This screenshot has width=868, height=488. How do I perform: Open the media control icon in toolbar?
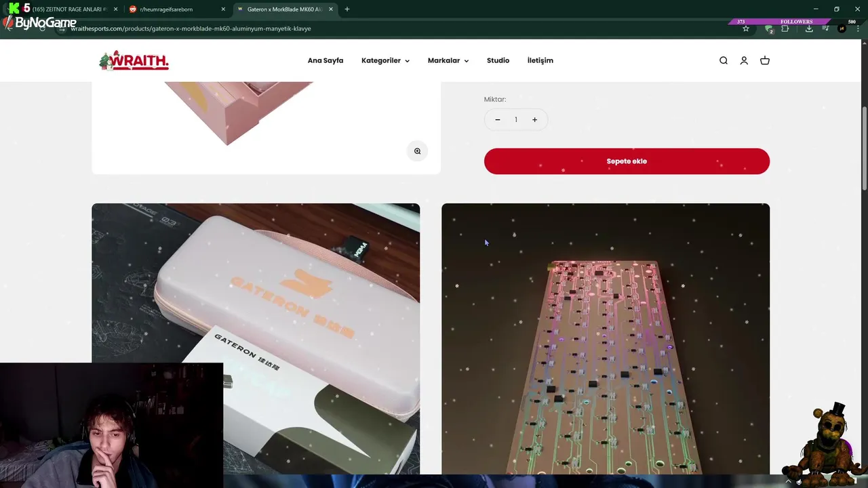tap(825, 28)
